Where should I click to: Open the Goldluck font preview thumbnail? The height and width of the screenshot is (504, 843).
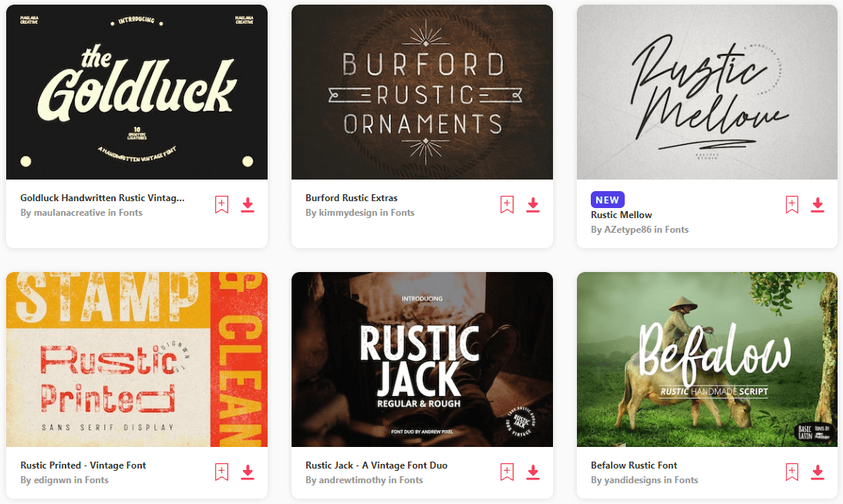coord(137,92)
